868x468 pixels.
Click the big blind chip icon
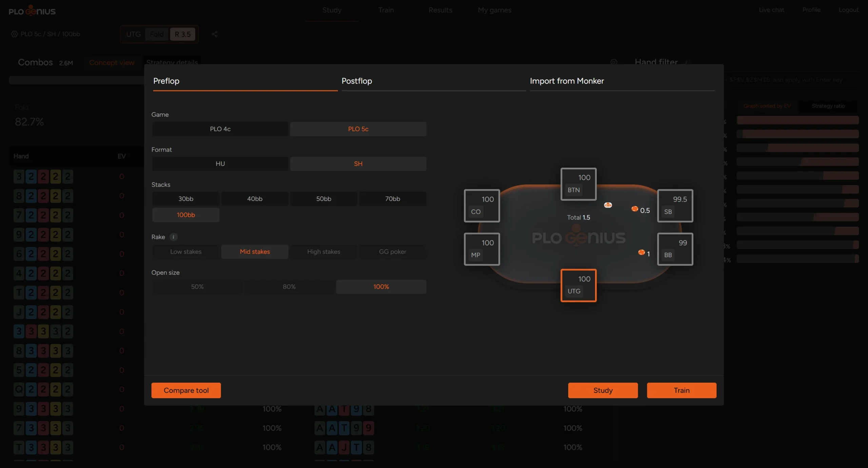pos(641,252)
